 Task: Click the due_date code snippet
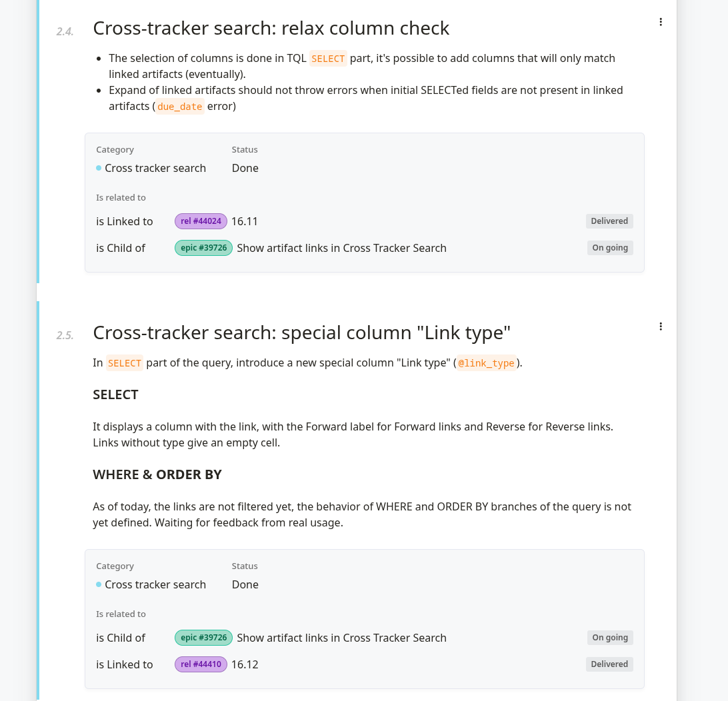(x=180, y=106)
